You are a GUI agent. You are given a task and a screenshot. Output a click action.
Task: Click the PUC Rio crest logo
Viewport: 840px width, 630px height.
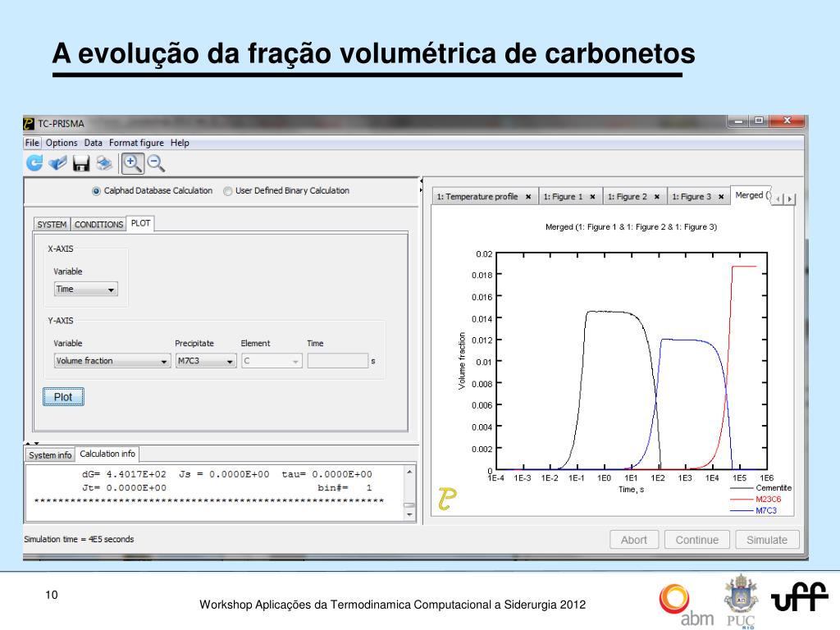[741, 601]
